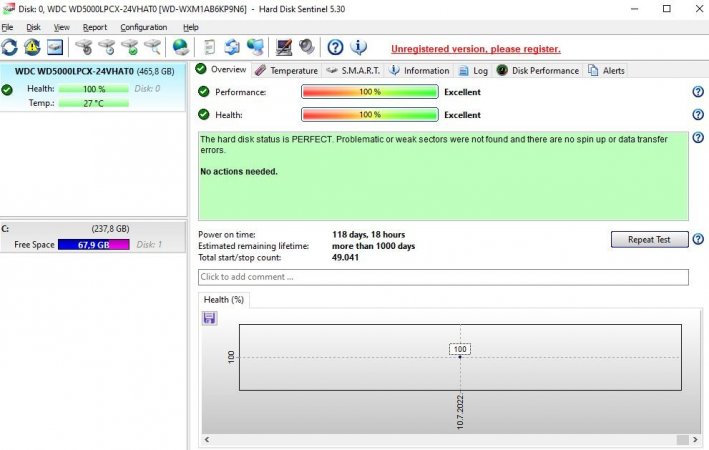Click the 'Excellent' label next to Performance

[x=462, y=92]
